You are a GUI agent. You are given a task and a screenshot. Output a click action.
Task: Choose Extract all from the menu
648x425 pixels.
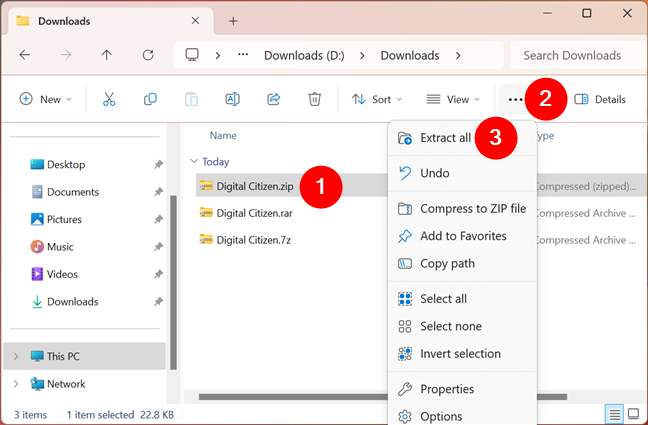pyautogui.click(x=445, y=138)
